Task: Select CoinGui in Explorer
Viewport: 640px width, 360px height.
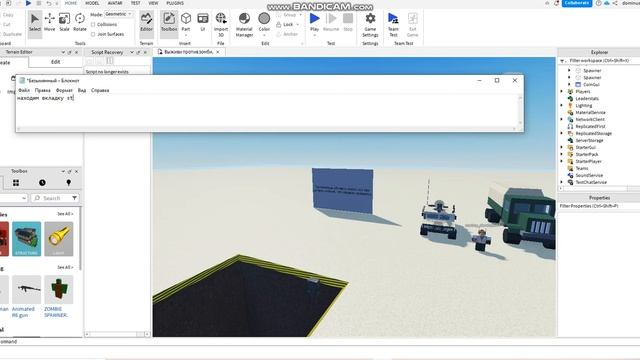Action: tap(591, 84)
